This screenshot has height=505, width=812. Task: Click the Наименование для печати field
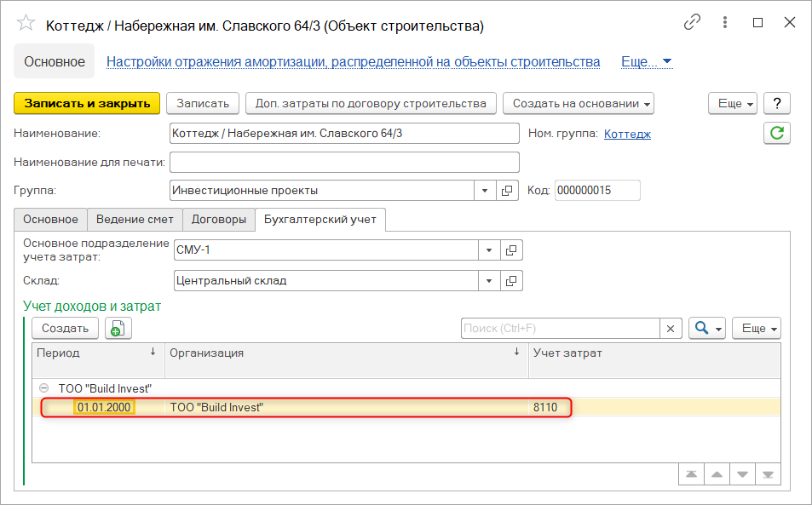344,162
